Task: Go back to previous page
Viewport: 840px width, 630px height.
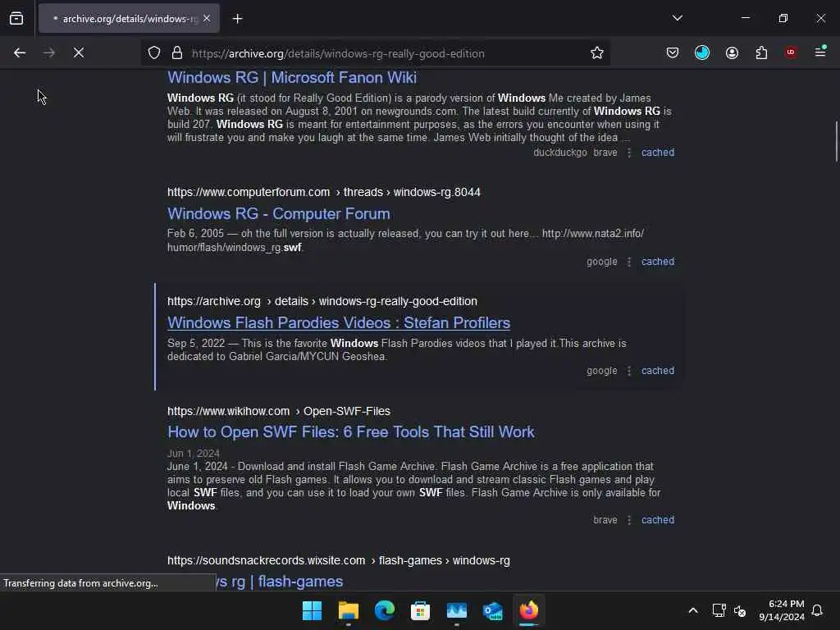Action: click(20, 52)
